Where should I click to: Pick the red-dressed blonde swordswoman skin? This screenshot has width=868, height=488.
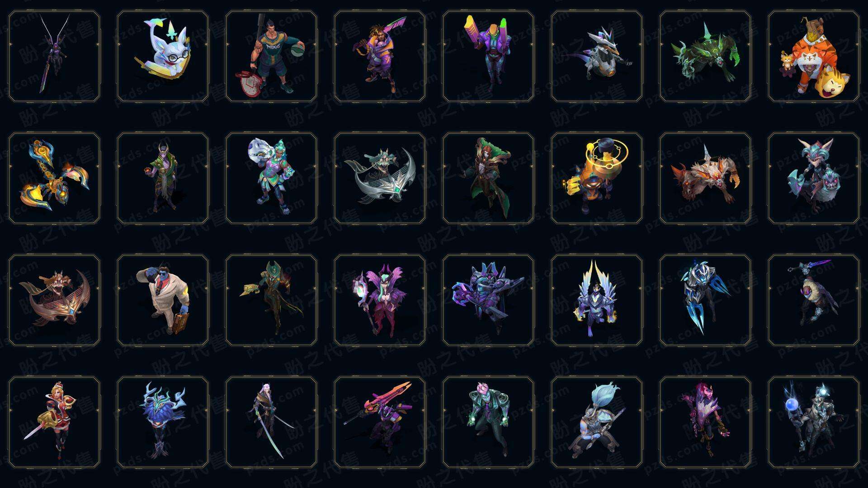click(x=54, y=422)
